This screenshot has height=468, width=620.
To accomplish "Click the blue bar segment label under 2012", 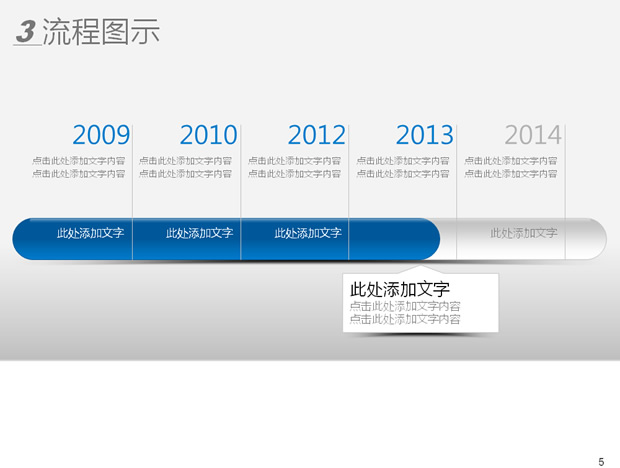I will pyautogui.click(x=308, y=234).
